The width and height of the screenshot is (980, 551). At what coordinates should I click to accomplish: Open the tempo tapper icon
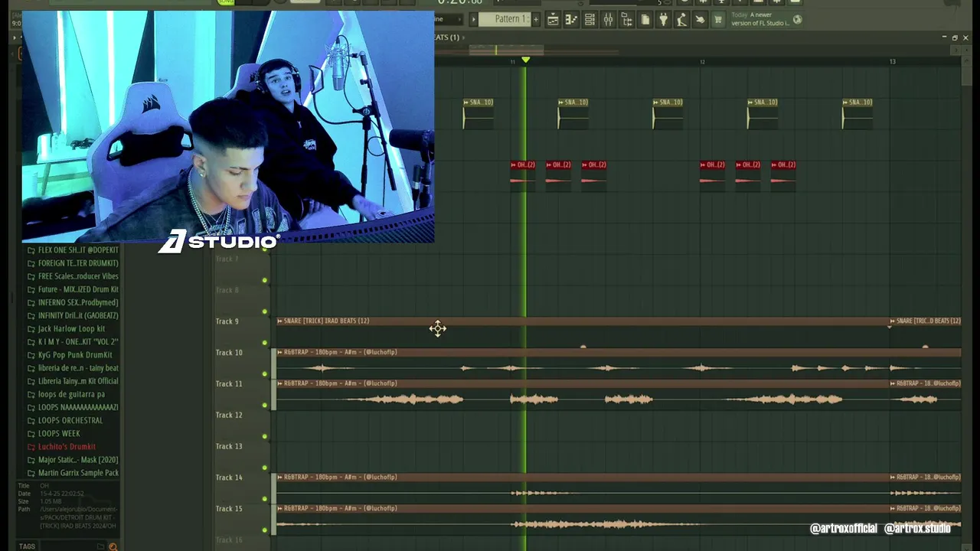(681, 20)
